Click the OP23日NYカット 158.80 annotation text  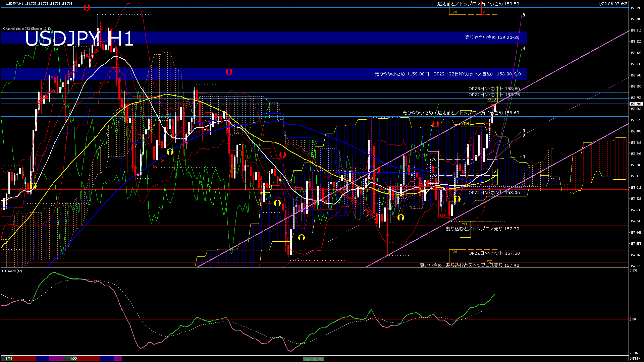point(493,89)
